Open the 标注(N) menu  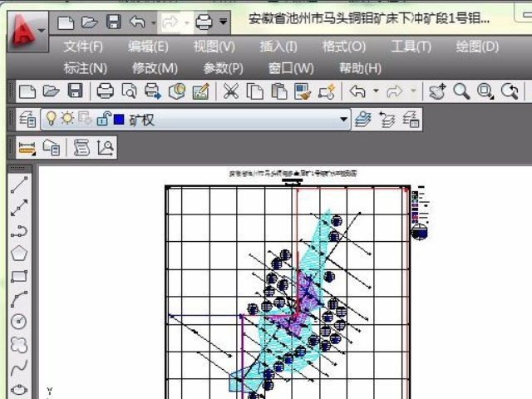(x=86, y=68)
